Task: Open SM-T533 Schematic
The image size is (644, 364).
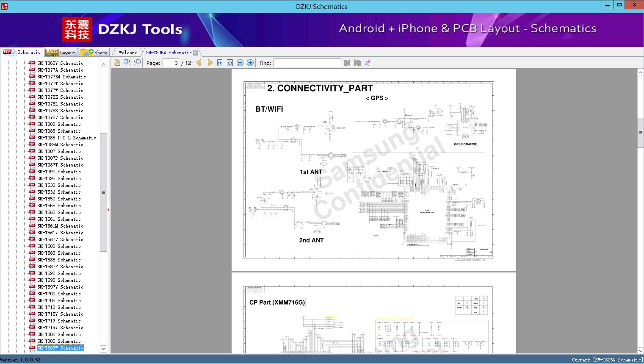Action: pos(59,185)
